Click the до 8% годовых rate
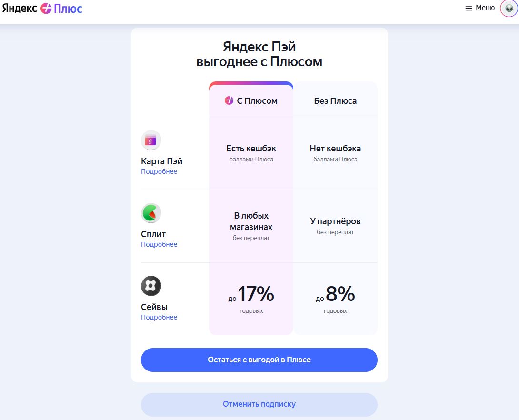519x420 pixels. pyautogui.click(x=335, y=299)
